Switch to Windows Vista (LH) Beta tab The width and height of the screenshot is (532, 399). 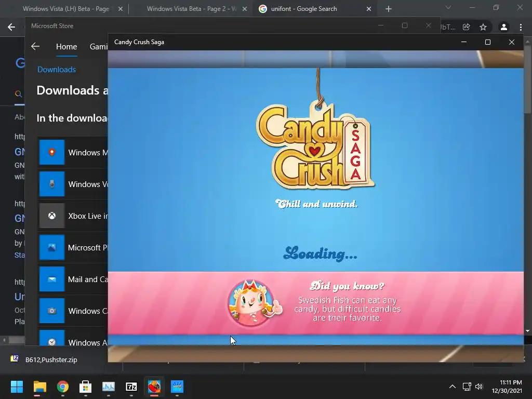(66, 9)
